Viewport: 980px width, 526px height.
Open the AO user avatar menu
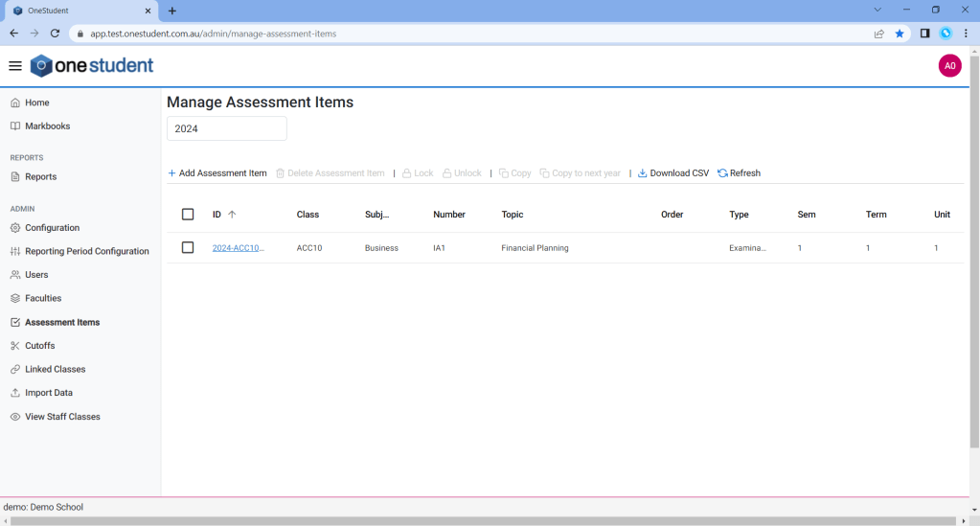(949, 66)
